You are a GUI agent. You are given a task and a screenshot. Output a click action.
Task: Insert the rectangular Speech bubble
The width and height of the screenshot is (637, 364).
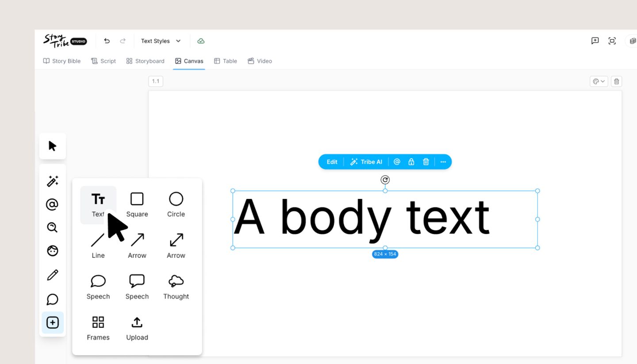(137, 287)
